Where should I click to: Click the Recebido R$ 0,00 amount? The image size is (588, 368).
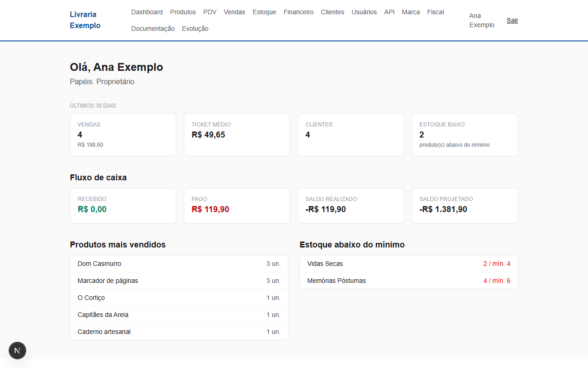coord(92,209)
